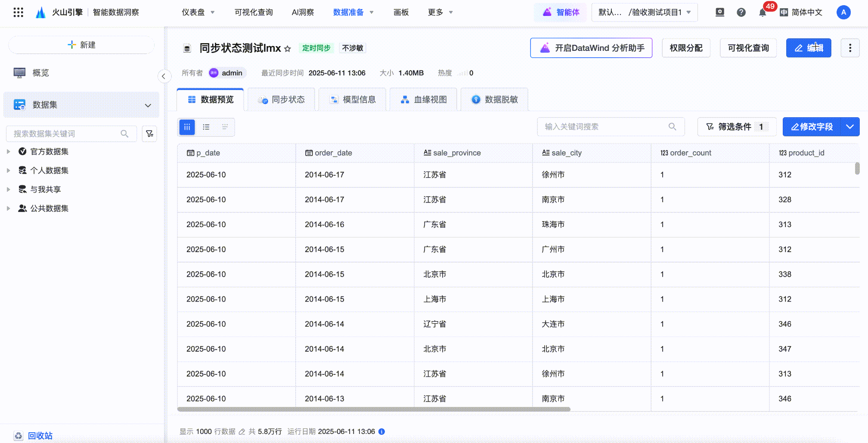Open 可视化查询 top menu item
This screenshot has height=443, width=868.
point(254,12)
